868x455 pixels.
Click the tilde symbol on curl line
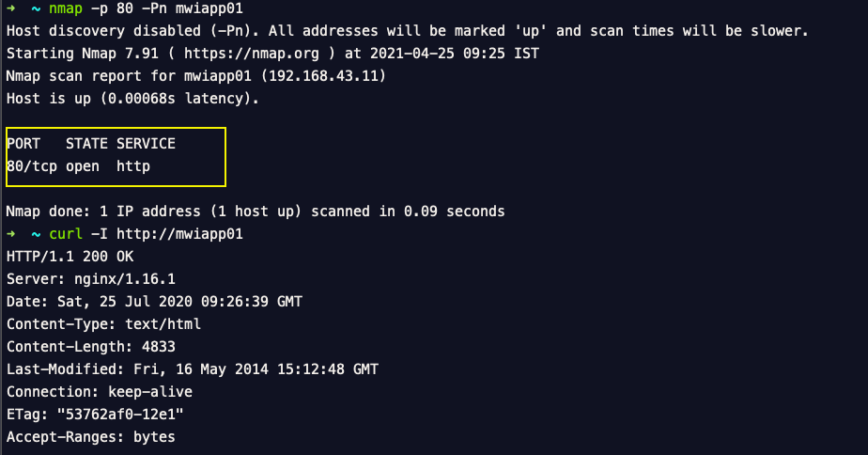36,234
